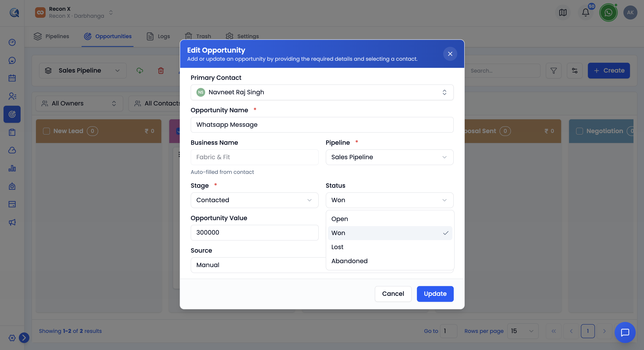644x350 pixels.
Task: Open the sliders view options icon
Action: 575,71
